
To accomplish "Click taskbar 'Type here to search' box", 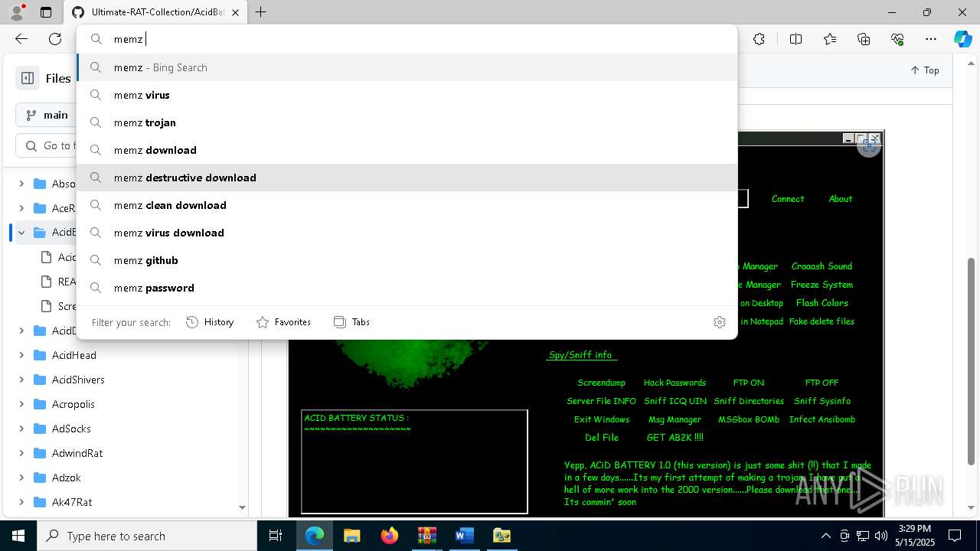I will [x=147, y=536].
